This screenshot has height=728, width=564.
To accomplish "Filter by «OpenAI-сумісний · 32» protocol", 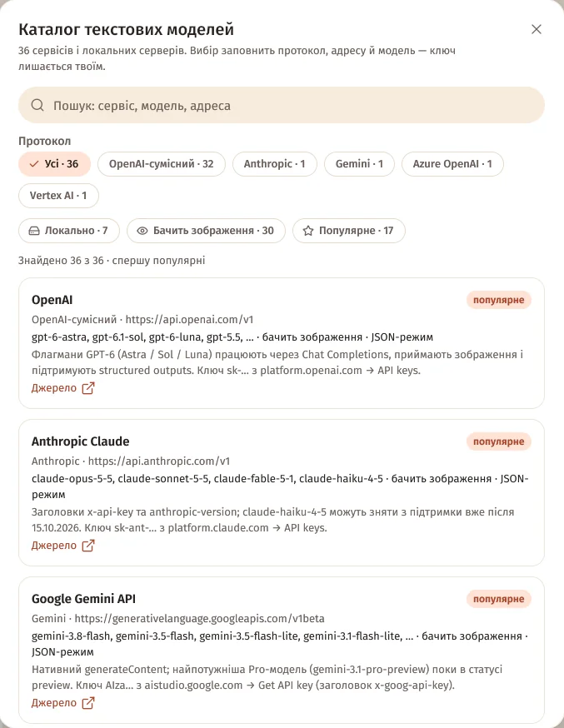I will [x=161, y=164].
